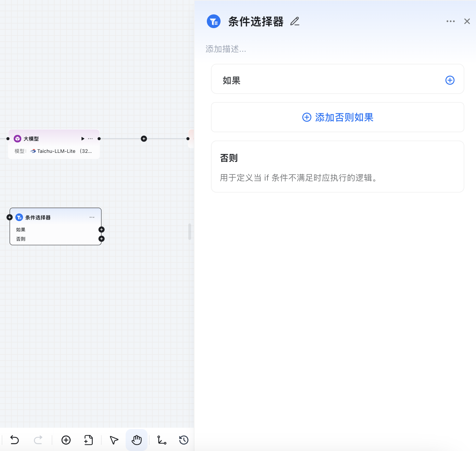Image resolution: width=476 pixels, height=451 pixels.
Task: Click plus port next to 否则 output
Action: (101, 239)
